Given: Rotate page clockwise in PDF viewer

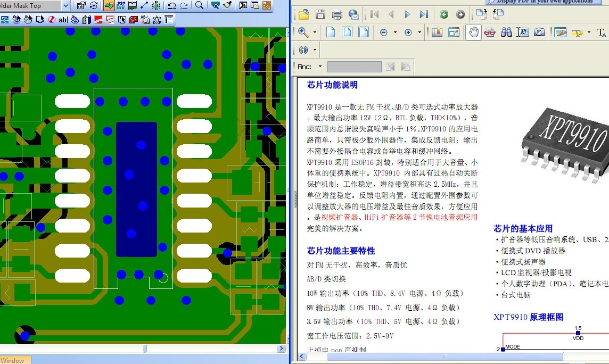Looking at the screenshot, I should (x=482, y=14).
